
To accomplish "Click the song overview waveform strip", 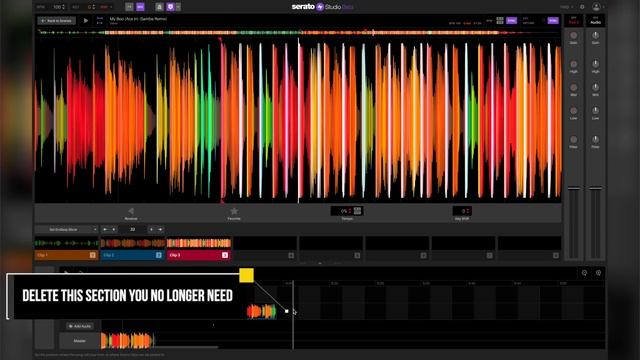I will [298, 32].
